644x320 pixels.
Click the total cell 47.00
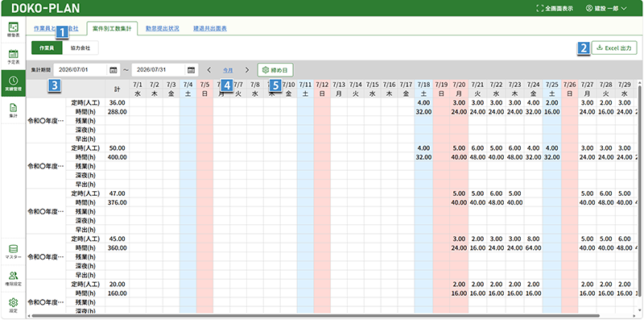tap(117, 193)
